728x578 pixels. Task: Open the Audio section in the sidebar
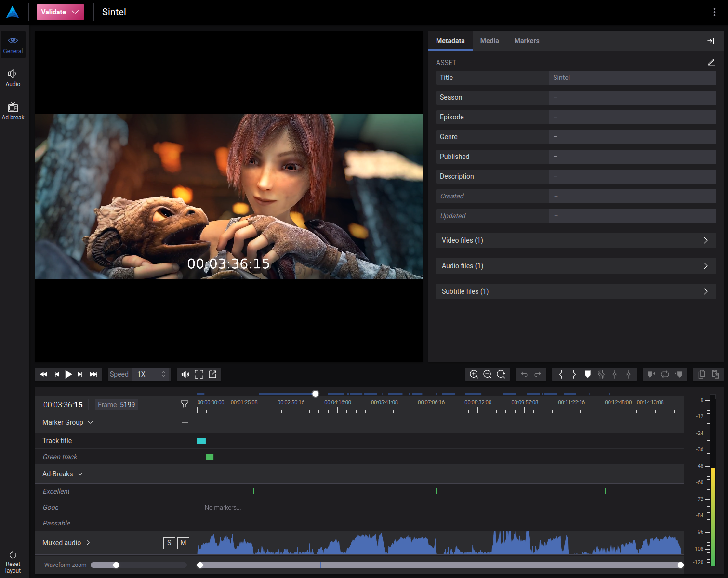click(x=13, y=78)
